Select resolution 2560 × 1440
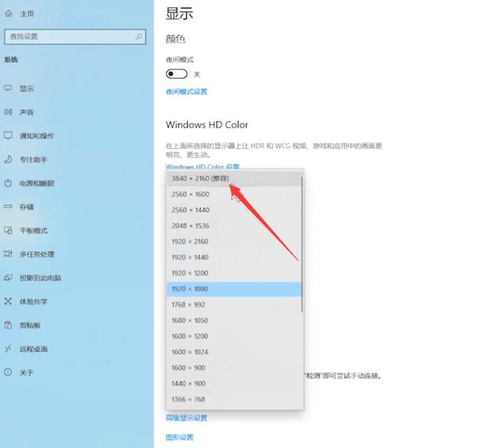The height and width of the screenshot is (448, 498). [x=234, y=210]
